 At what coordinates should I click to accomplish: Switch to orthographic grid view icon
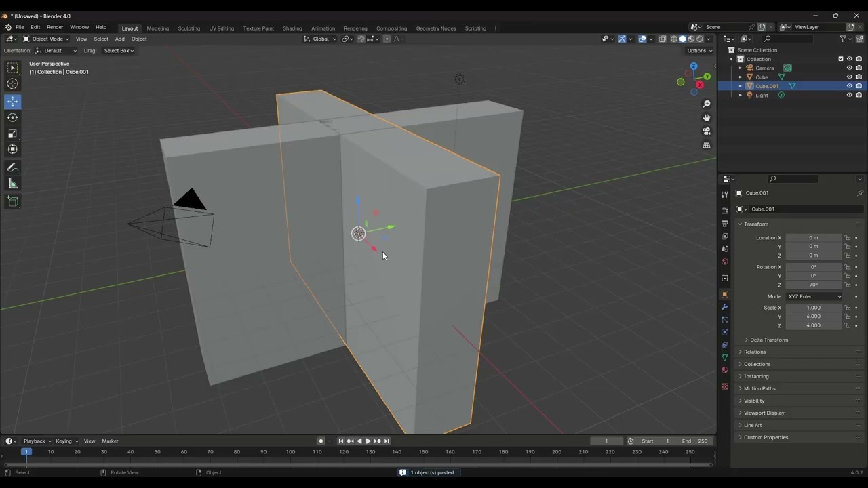click(x=707, y=145)
